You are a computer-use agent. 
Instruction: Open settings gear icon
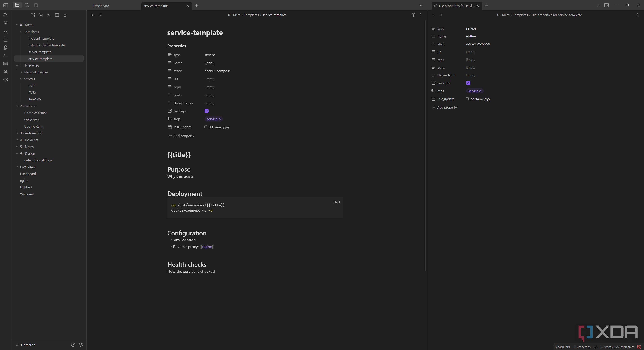(81, 345)
